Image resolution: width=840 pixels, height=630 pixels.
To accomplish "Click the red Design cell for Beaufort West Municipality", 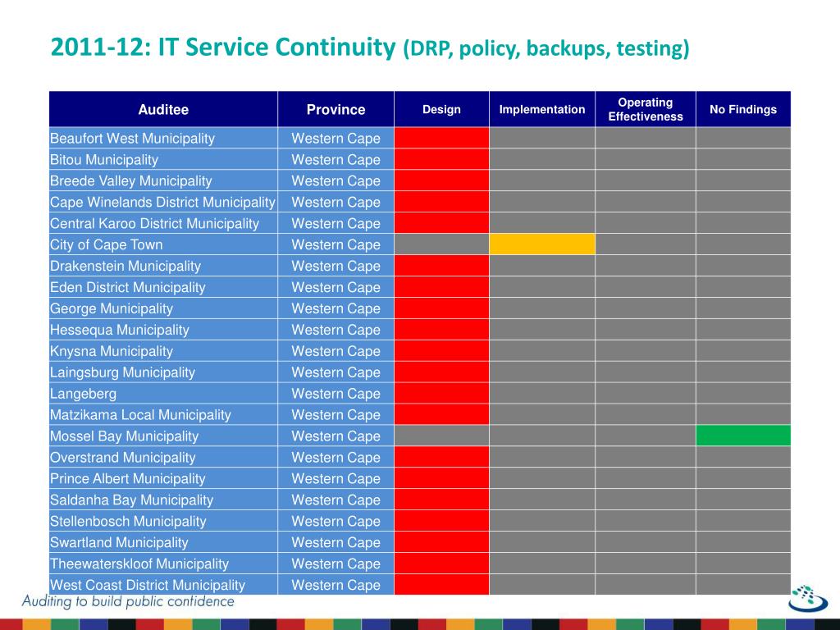I will pos(441,138).
